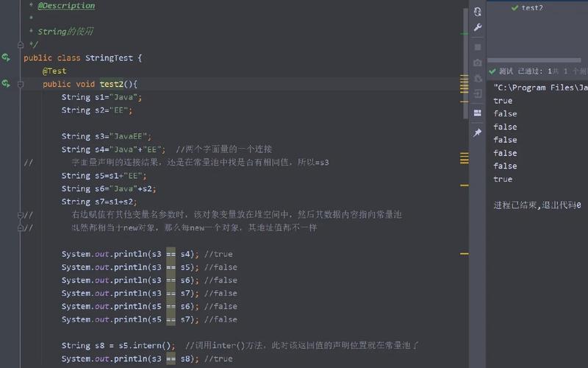Click the line String s2="EE";

click(x=97, y=110)
